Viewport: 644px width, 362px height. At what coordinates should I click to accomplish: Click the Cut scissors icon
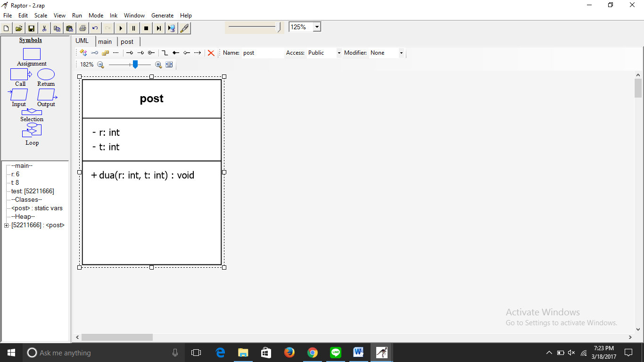44,28
